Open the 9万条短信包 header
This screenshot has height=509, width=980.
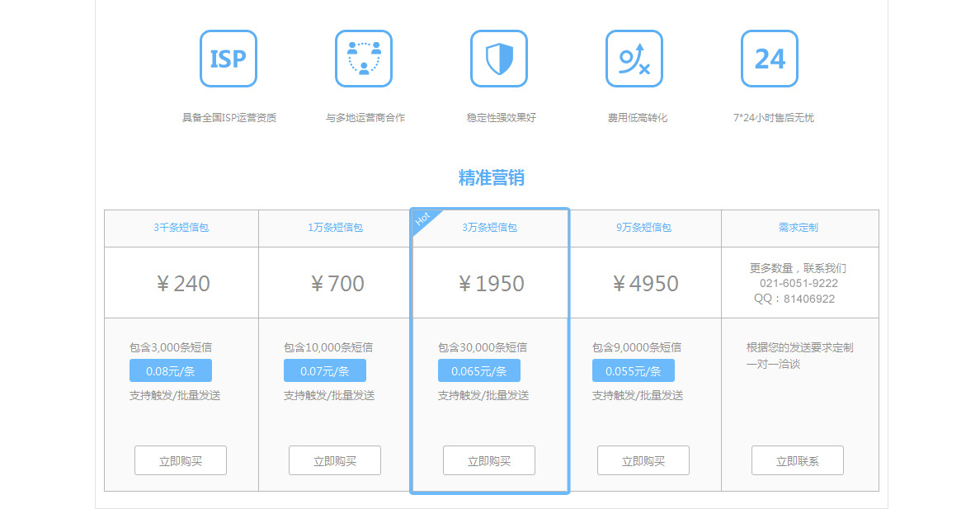click(643, 228)
